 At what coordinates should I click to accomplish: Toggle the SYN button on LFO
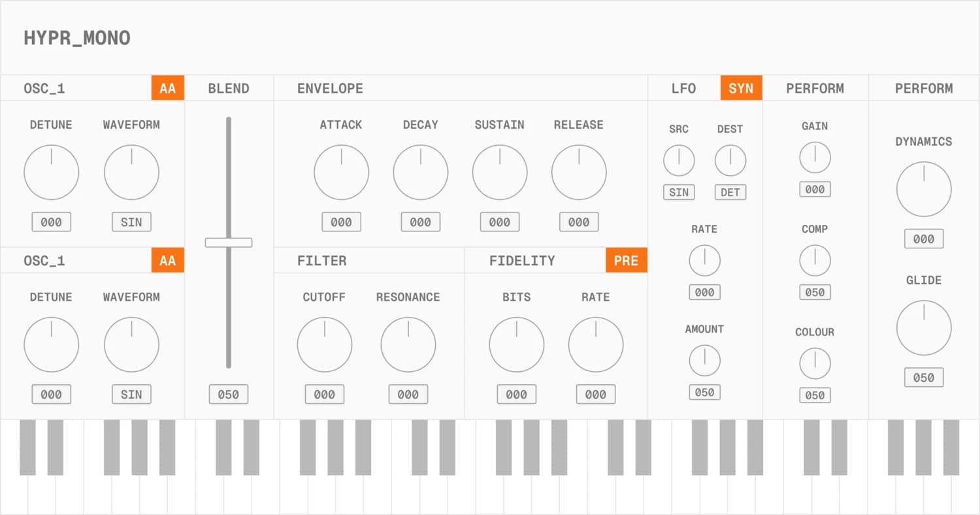tap(741, 88)
